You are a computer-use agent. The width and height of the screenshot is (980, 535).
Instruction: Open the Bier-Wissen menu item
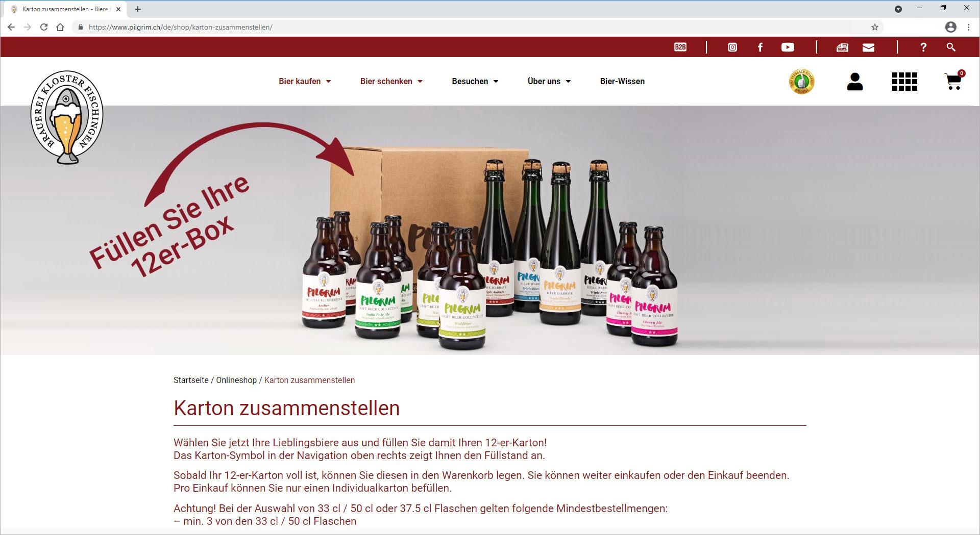[622, 81]
